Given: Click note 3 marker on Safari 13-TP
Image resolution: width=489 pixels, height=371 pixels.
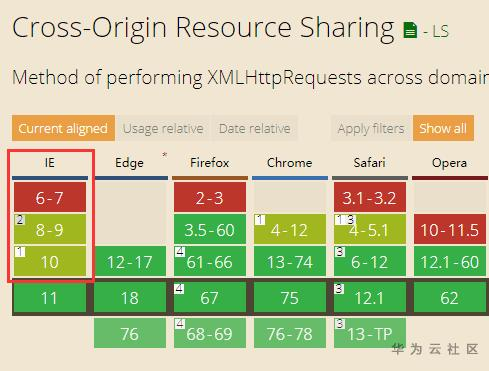Looking at the screenshot, I should click(x=340, y=323).
